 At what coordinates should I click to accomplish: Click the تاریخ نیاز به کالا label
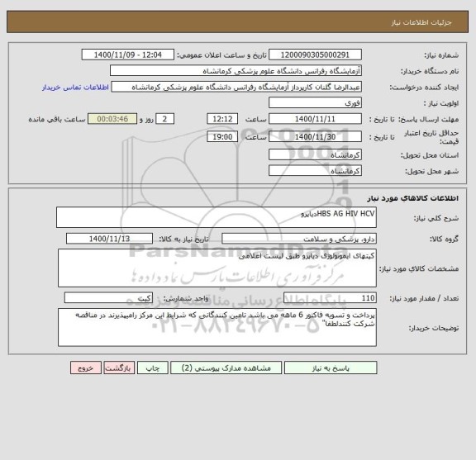click(184, 239)
